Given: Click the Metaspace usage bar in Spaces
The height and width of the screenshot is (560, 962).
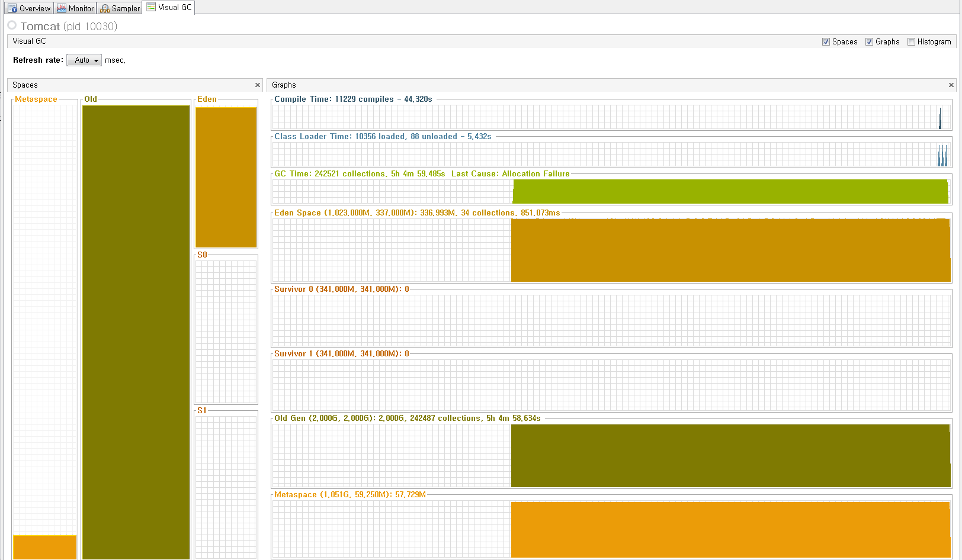Looking at the screenshot, I should pos(45,547).
